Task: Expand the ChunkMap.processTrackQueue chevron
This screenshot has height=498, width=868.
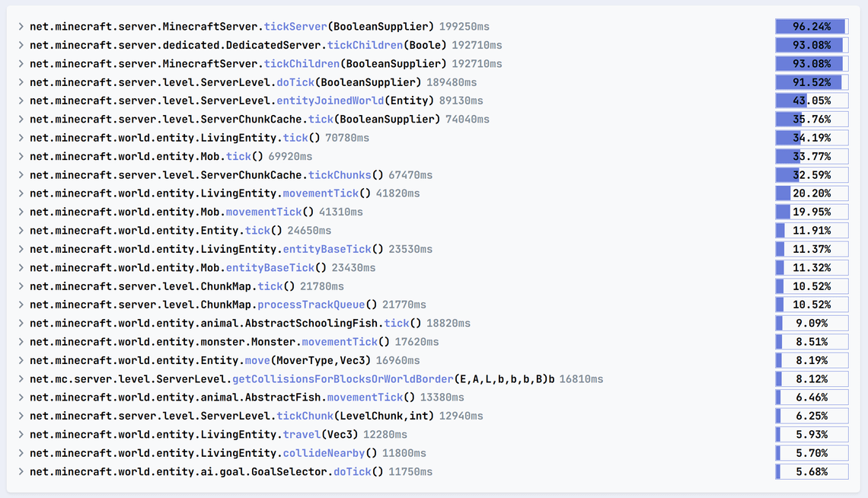Action: (21, 305)
